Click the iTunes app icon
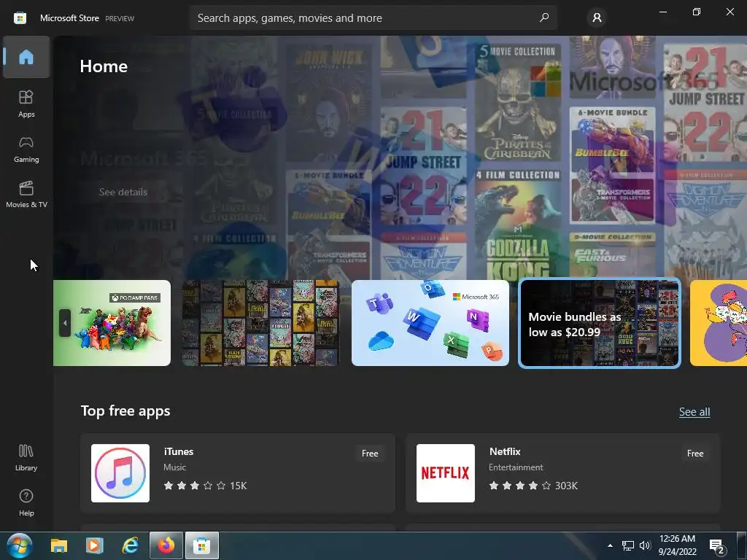The width and height of the screenshot is (747, 560). (120, 472)
